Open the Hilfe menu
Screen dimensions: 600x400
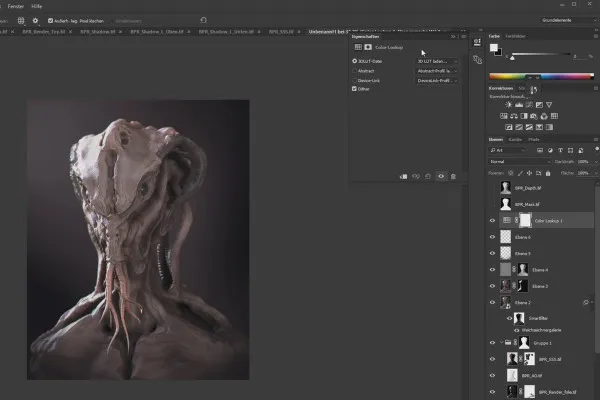pyautogui.click(x=36, y=6)
